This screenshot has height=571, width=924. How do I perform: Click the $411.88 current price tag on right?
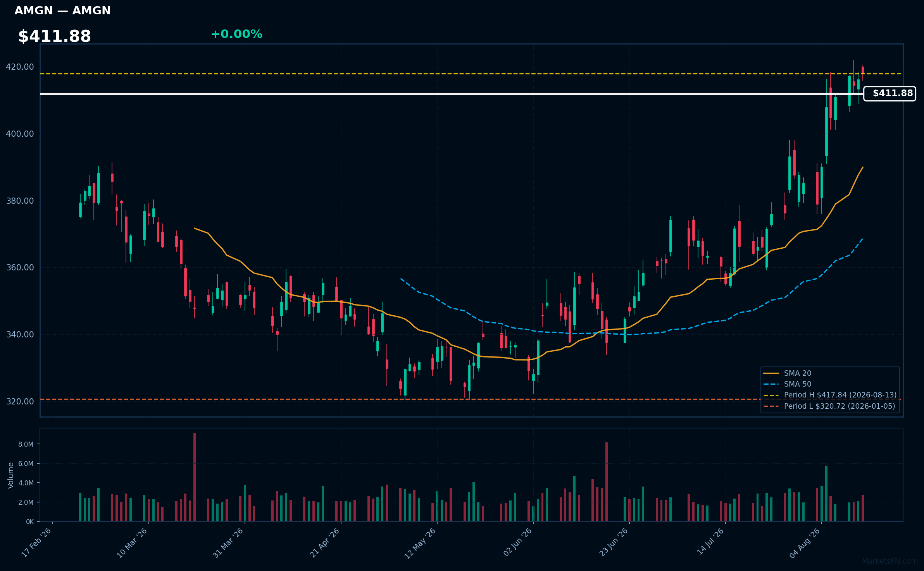coord(890,93)
